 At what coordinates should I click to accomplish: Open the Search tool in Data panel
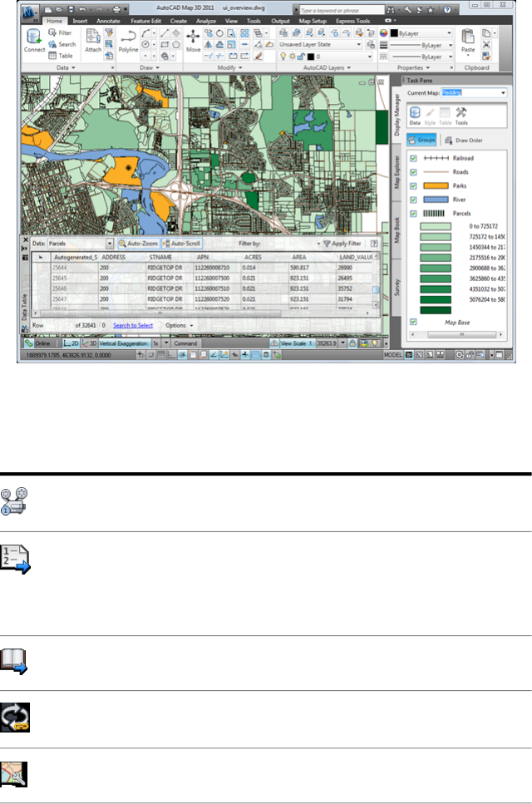click(x=62, y=44)
